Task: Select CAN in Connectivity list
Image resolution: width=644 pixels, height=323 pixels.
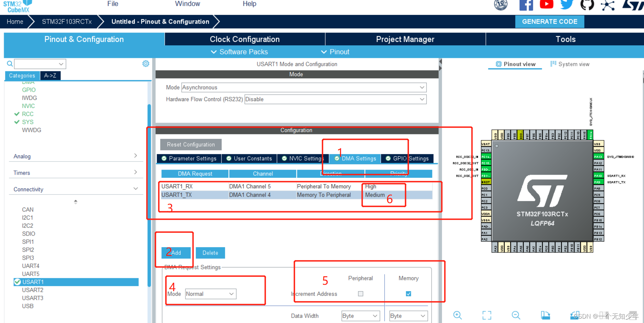Action: 28,210
